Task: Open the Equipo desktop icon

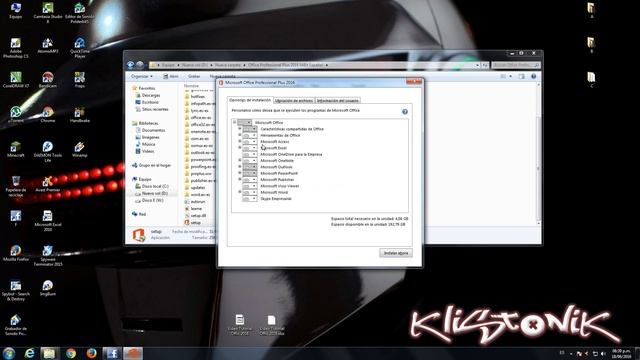Action: [16, 11]
